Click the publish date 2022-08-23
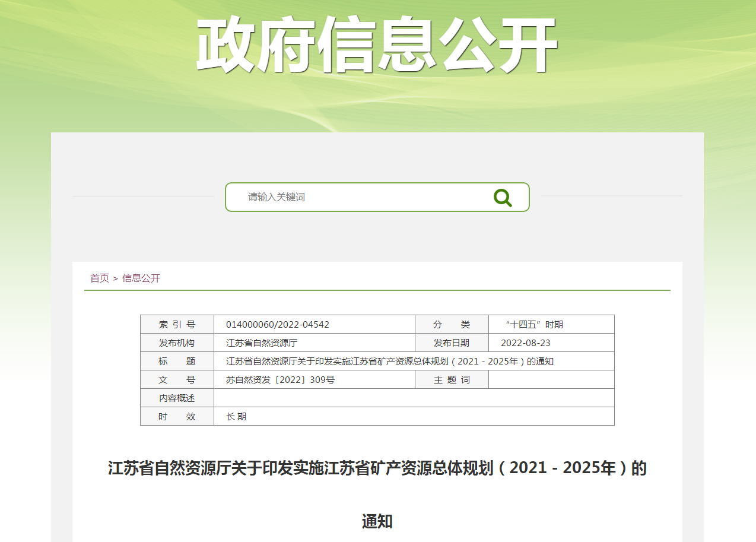756x542 pixels. click(526, 343)
